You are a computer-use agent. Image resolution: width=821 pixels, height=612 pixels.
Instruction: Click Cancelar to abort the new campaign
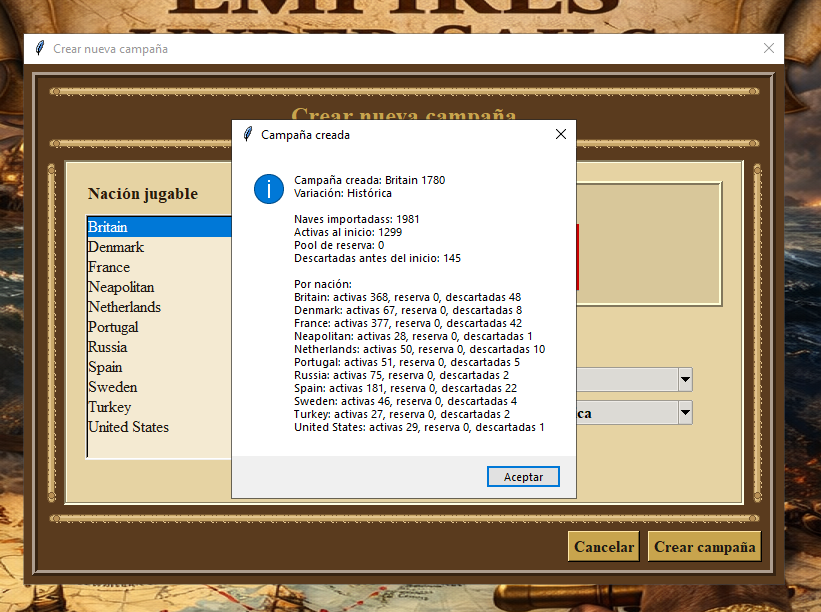coord(603,546)
